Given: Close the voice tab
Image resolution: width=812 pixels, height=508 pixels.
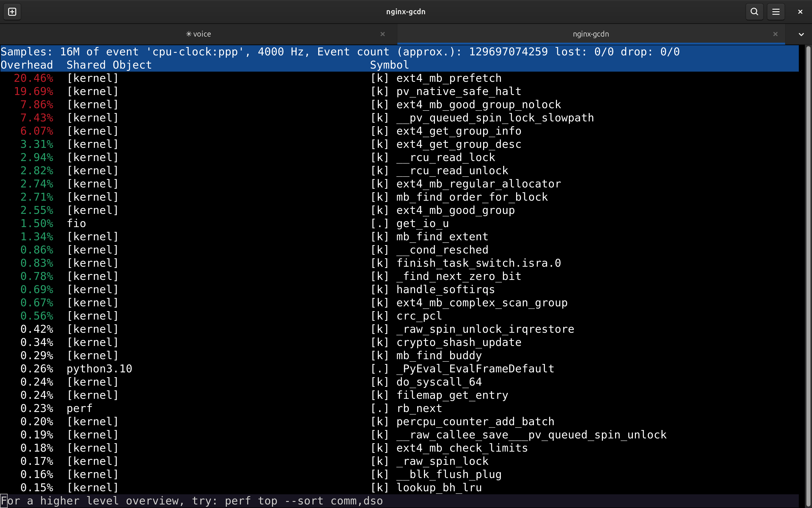Looking at the screenshot, I should (382, 34).
